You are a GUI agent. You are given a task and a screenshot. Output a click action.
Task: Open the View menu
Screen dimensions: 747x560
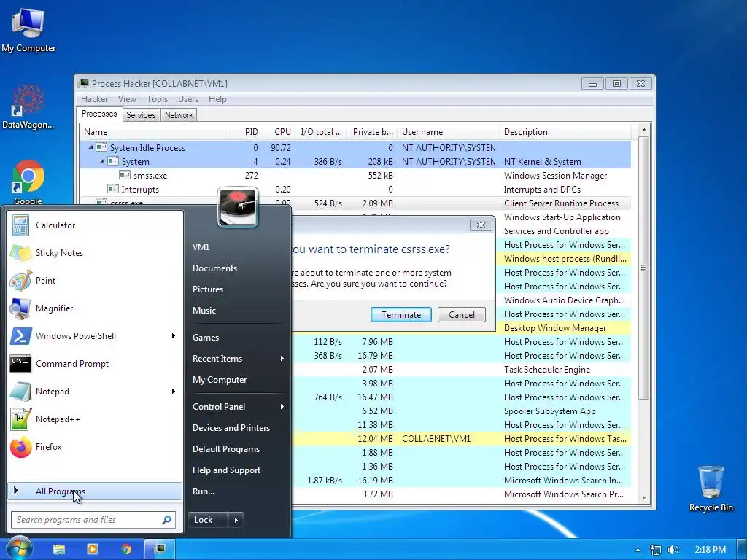click(x=127, y=99)
